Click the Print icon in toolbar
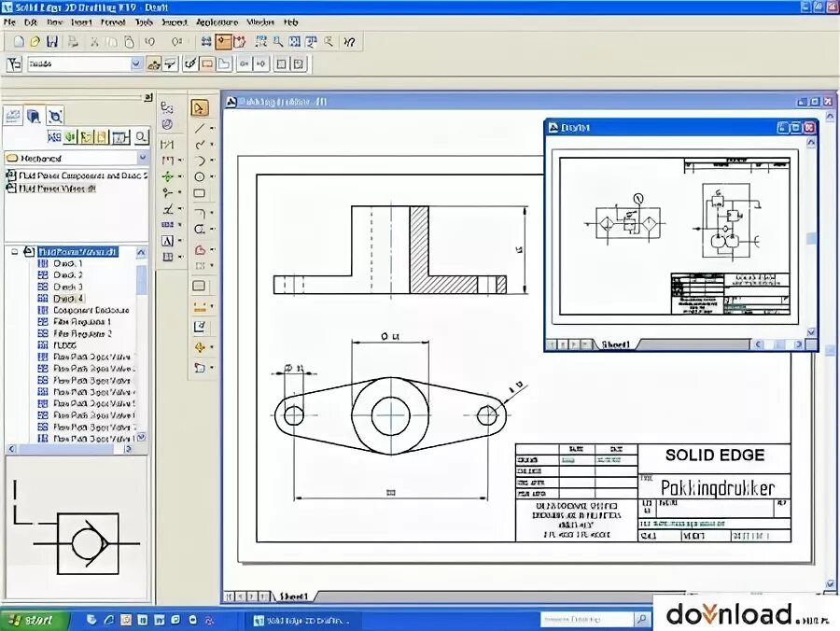Image resolution: width=840 pixels, height=631 pixels. (x=74, y=42)
